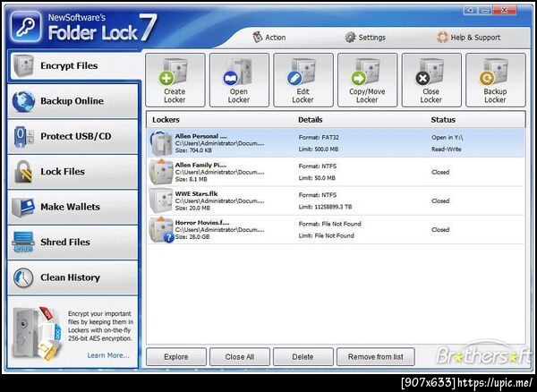Click Closed status of WWE Stars.flk row
Image resolution: width=537 pixels, height=392 pixels.
point(440,200)
